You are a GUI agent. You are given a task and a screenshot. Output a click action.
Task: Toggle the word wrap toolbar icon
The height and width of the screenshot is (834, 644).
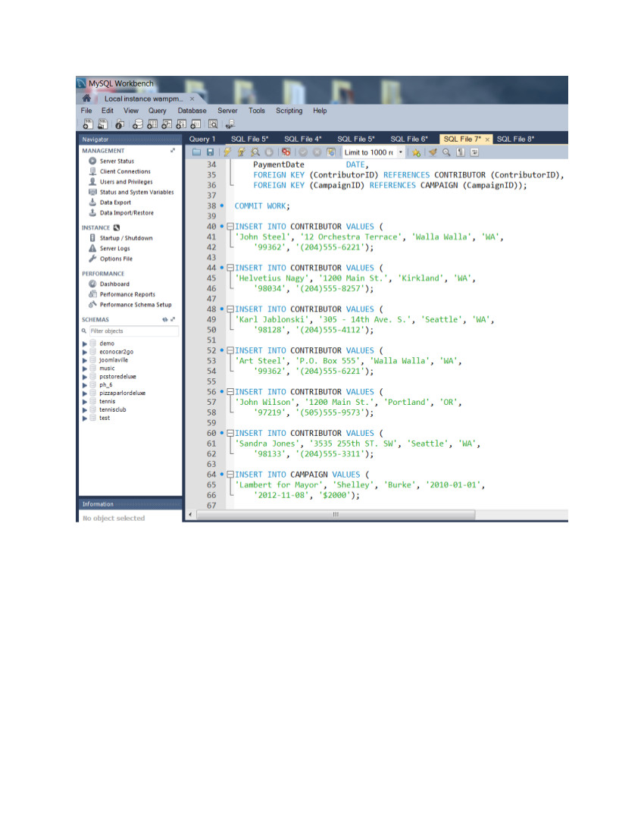[474, 152]
